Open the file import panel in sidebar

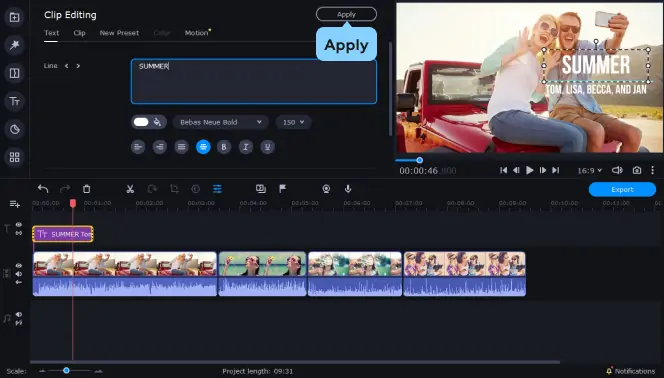point(14,17)
